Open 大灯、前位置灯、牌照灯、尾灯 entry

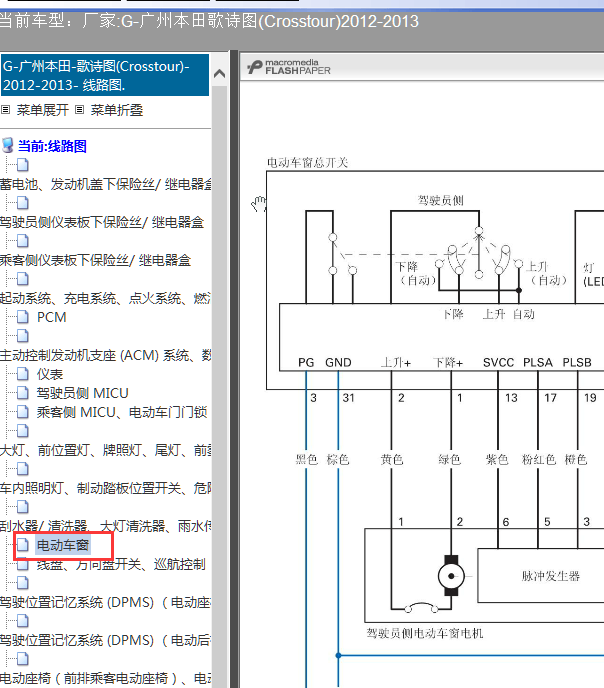click(105, 450)
